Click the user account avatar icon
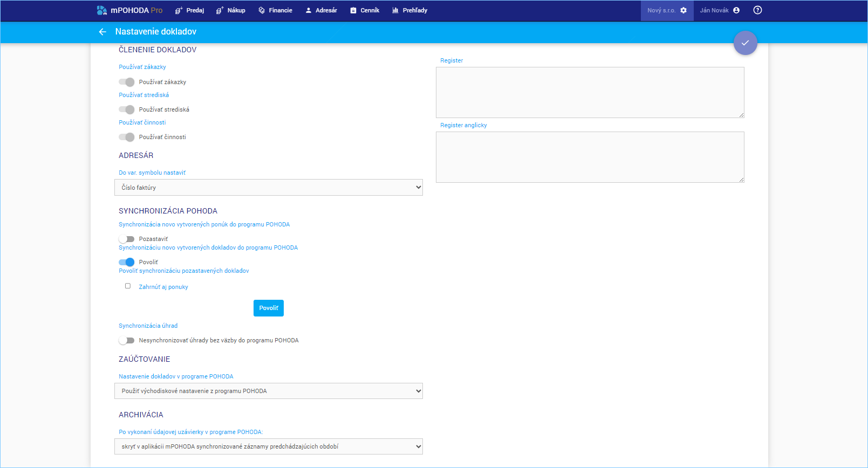 (736, 10)
